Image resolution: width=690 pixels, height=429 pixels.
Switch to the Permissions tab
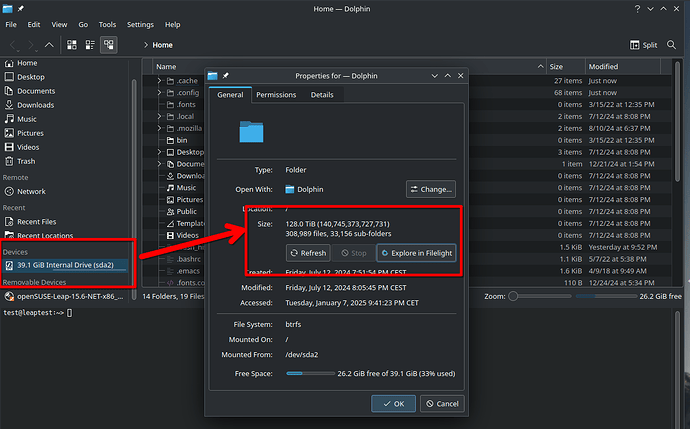[x=276, y=95]
